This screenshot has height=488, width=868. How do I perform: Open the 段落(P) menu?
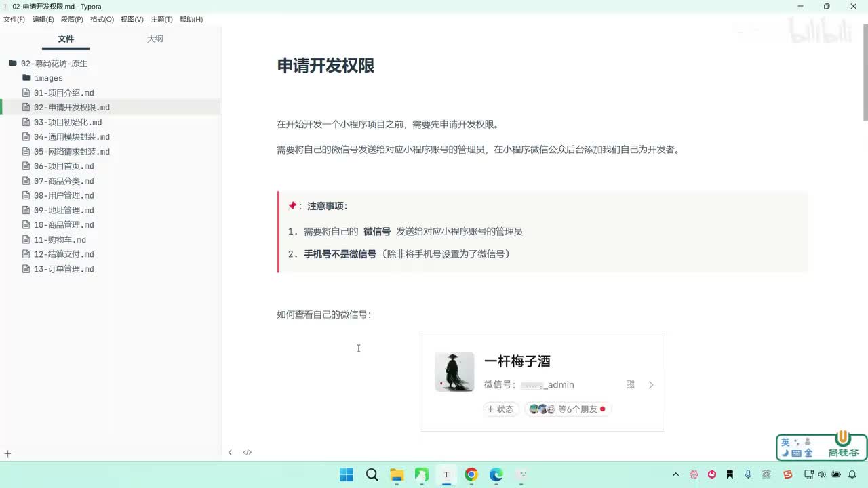click(72, 19)
